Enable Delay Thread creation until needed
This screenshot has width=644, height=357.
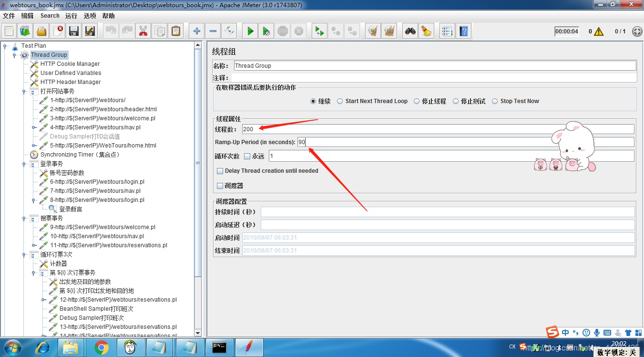click(220, 171)
